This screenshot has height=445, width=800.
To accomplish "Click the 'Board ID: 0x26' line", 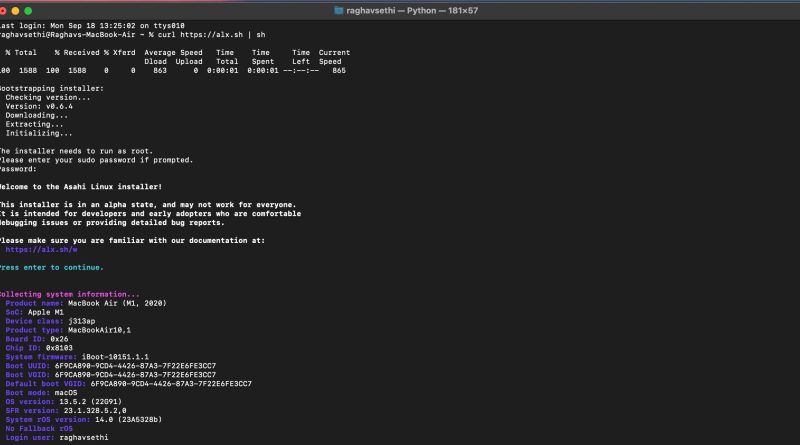I will tap(37, 339).
